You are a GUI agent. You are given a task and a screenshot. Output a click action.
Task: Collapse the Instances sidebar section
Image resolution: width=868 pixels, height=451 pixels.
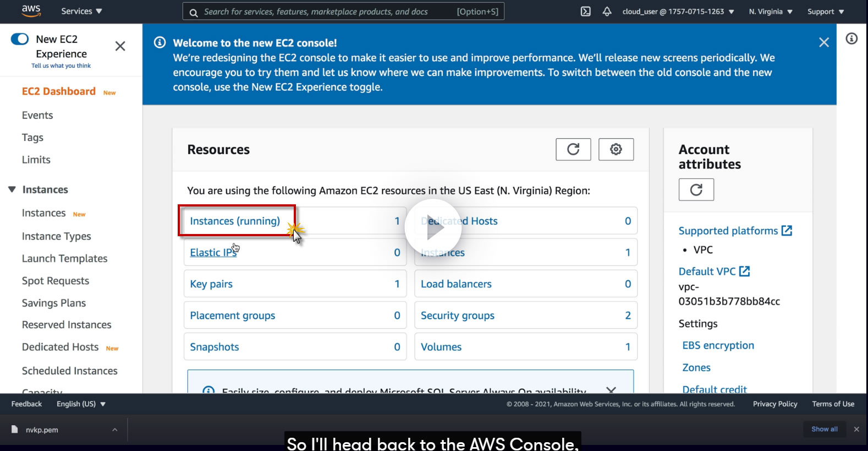click(x=12, y=189)
